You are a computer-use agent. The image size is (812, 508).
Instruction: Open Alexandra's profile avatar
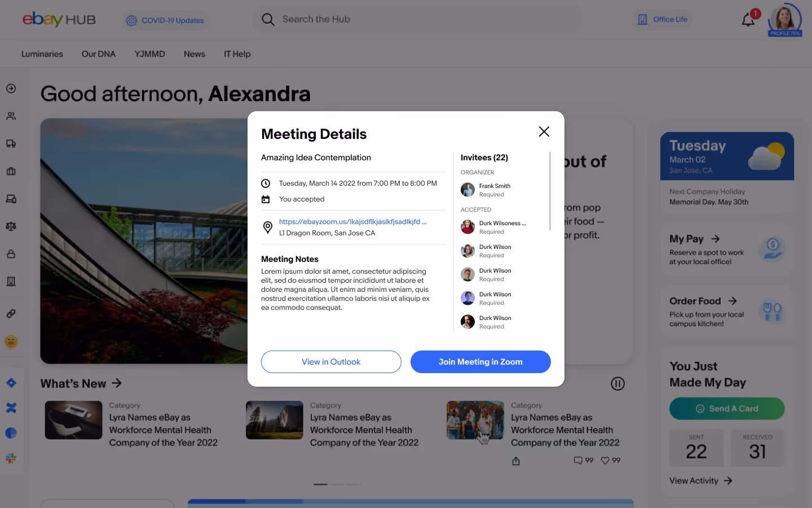click(784, 19)
